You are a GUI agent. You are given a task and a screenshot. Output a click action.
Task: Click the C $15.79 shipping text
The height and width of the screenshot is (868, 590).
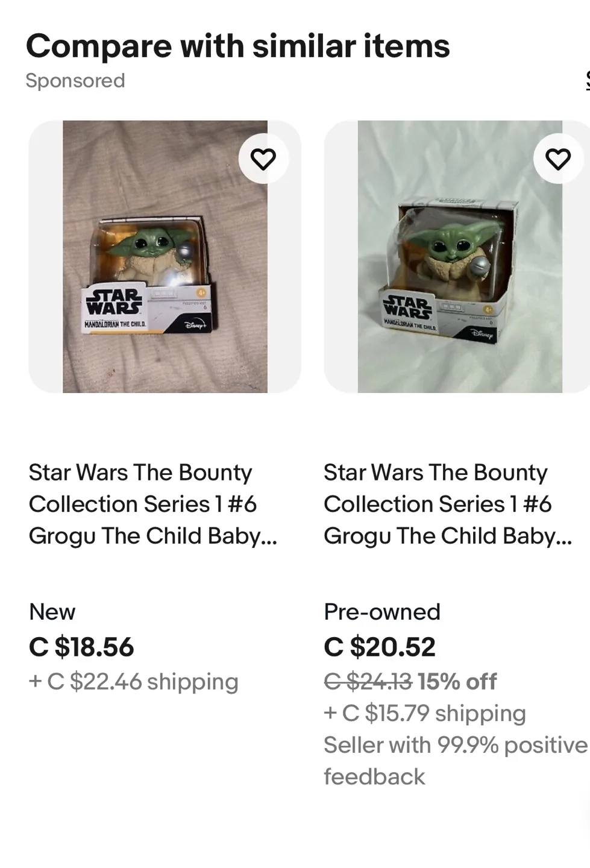click(x=425, y=713)
